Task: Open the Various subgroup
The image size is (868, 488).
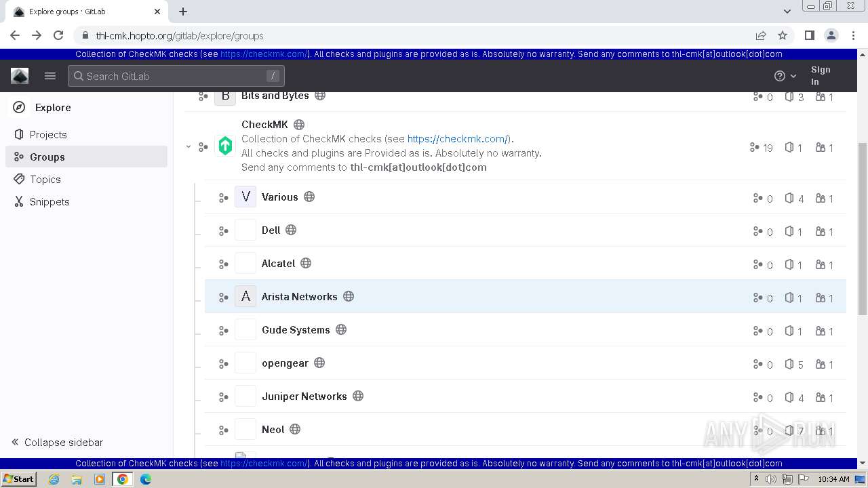Action: pyautogui.click(x=280, y=197)
